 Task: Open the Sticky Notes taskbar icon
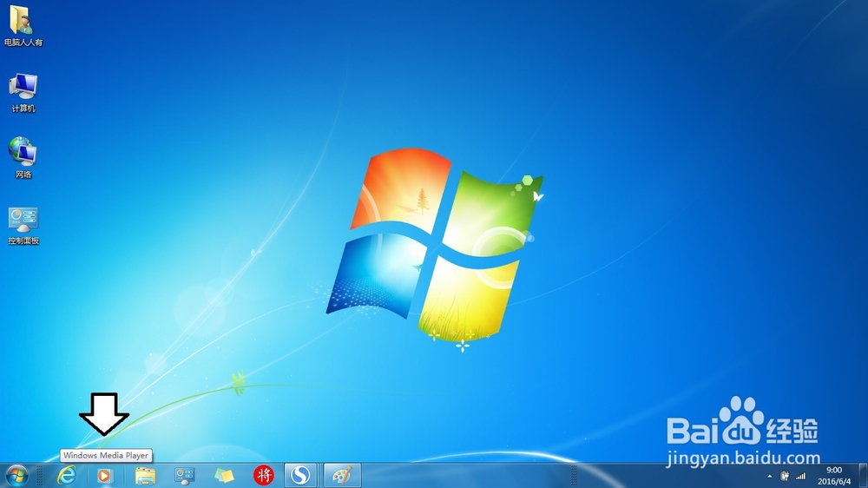(x=224, y=475)
